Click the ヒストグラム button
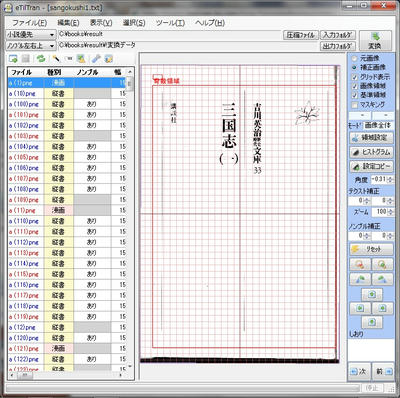The image size is (400, 398). [x=371, y=152]
